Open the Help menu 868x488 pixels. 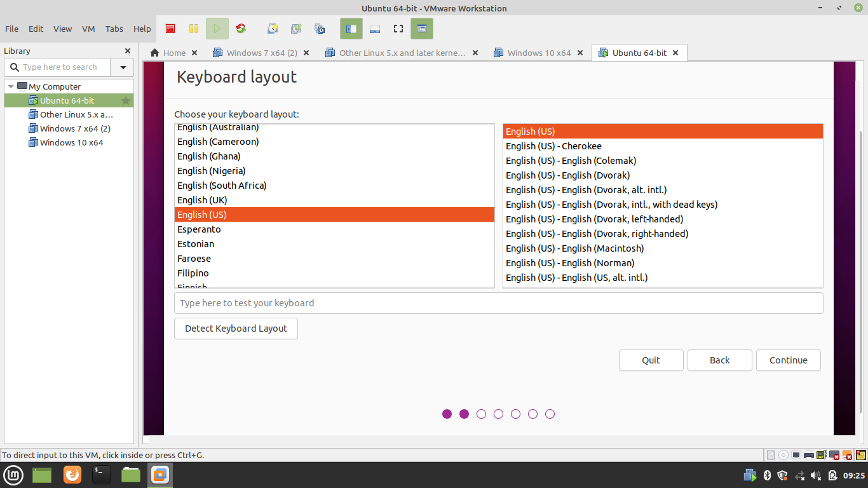pyautogui.click(x=142, y=29)
